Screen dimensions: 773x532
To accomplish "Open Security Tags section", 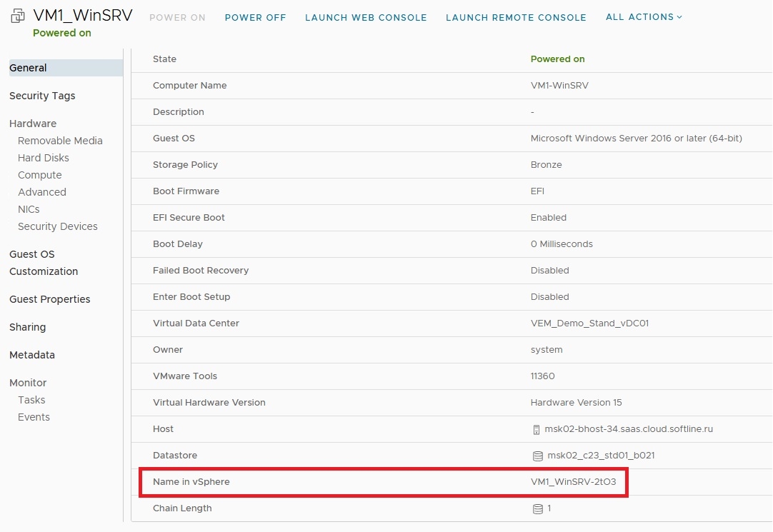I will click(x=42, y=96).
